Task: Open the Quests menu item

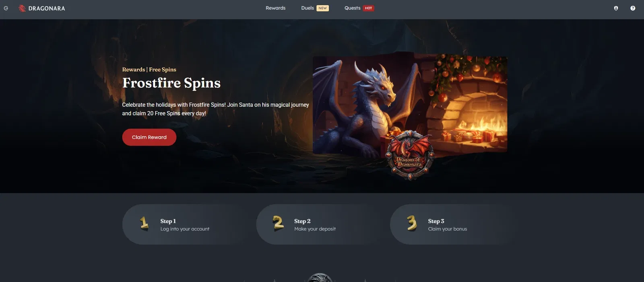Action: click(x=352, y=8)
